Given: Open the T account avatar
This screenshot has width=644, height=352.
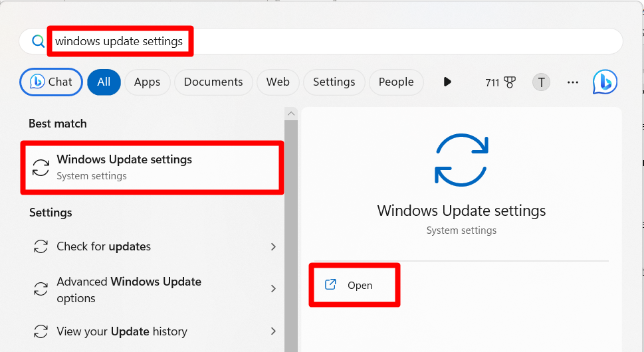Looking at the screenshot, I should pos(542,82).
